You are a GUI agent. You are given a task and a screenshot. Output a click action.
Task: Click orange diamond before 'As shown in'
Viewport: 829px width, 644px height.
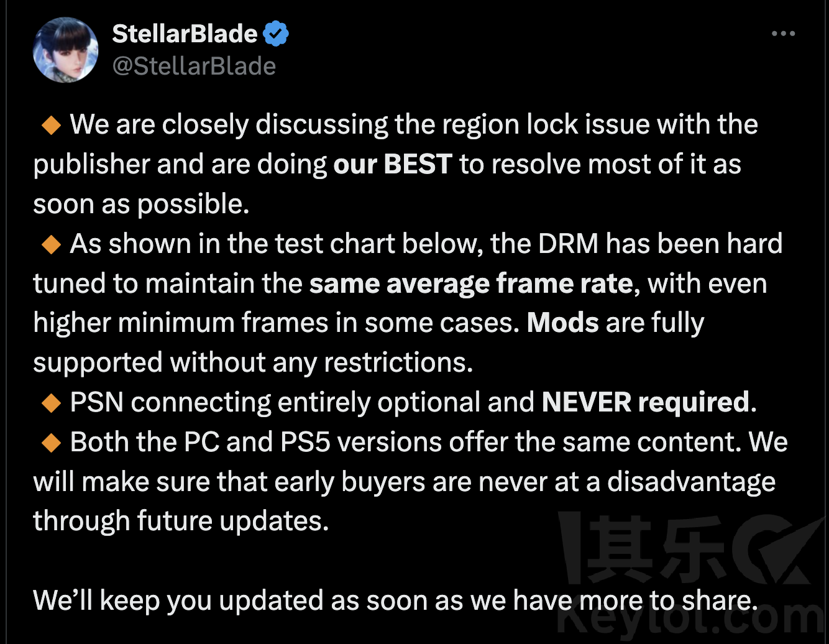coord(51,245)
